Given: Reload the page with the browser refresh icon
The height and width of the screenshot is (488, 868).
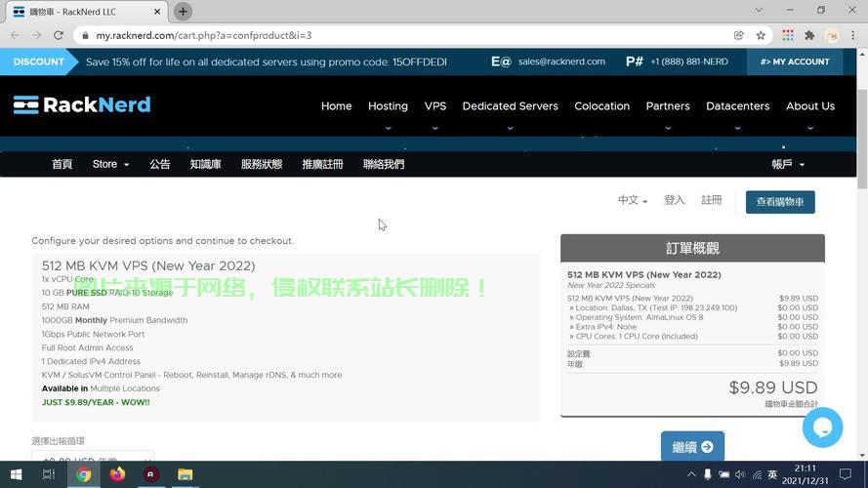Looking at the screenshot, I should tap(59, 35).
